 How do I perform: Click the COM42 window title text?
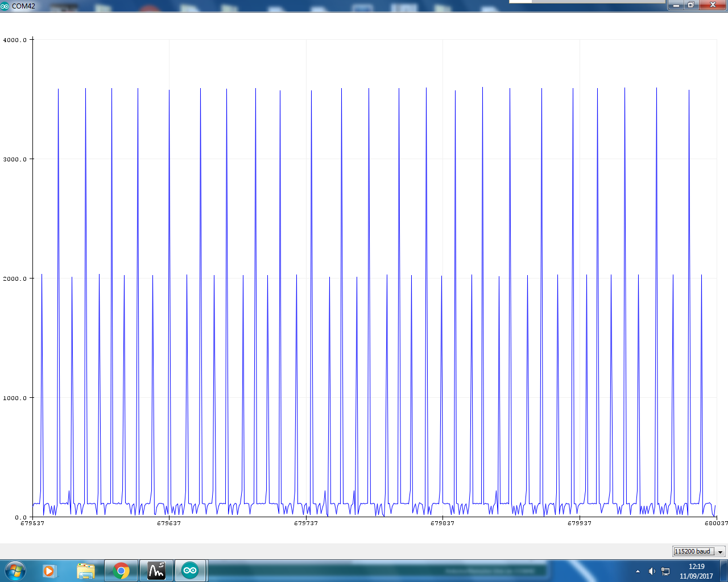click(x=23, y=6)
